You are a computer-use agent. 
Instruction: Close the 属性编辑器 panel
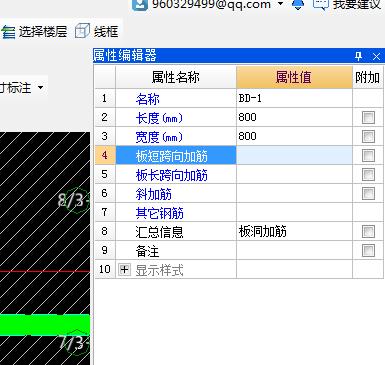[376, 56]
